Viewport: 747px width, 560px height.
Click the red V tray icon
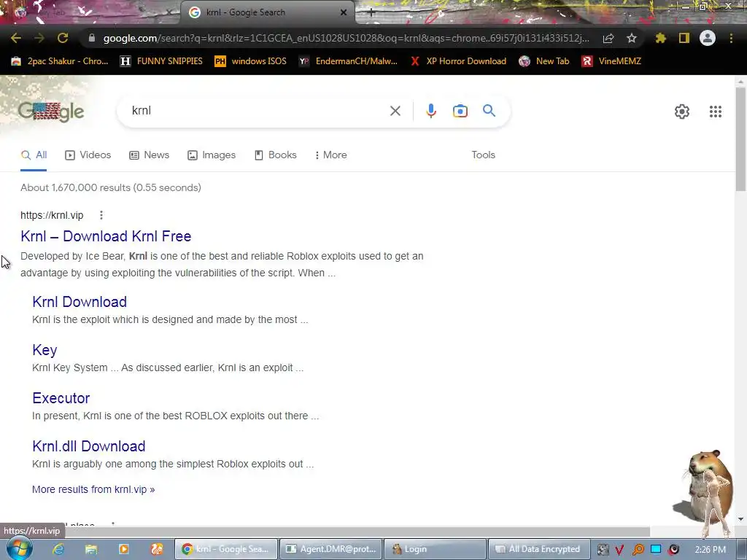(619, 550)
